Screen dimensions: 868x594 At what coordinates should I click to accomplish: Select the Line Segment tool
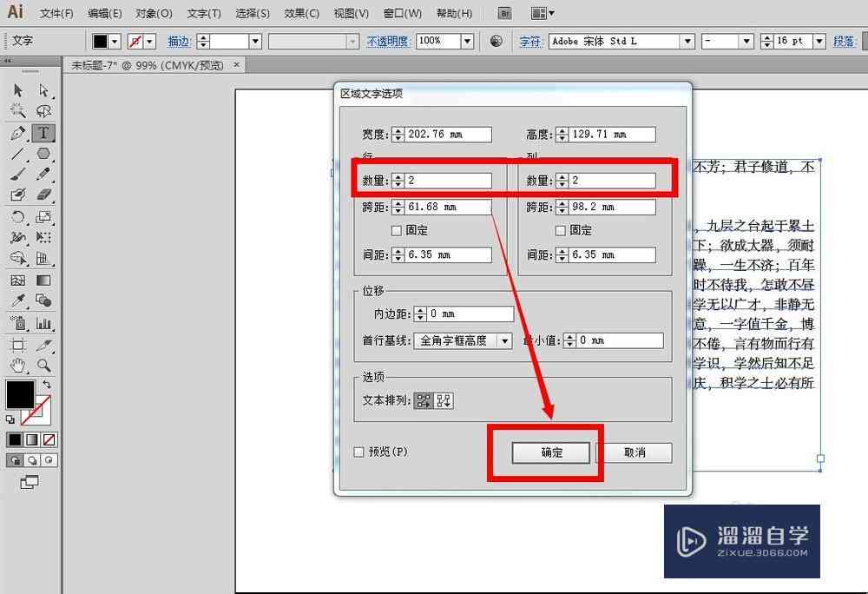(17, 154)
